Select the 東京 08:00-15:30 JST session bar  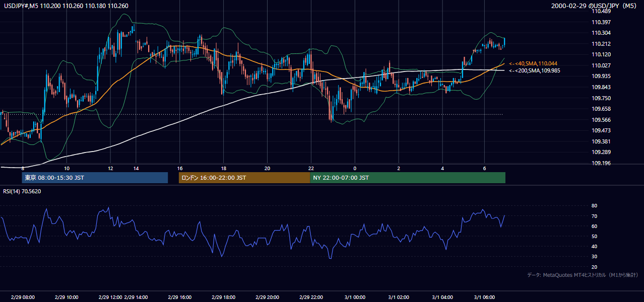click(95, 178)
